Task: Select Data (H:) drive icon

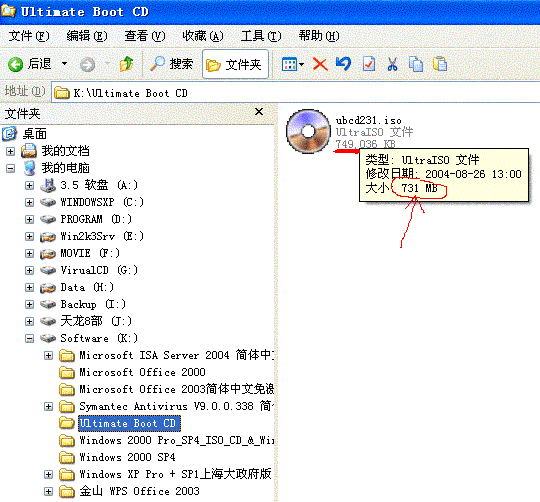Action: [x=48, y=288]
